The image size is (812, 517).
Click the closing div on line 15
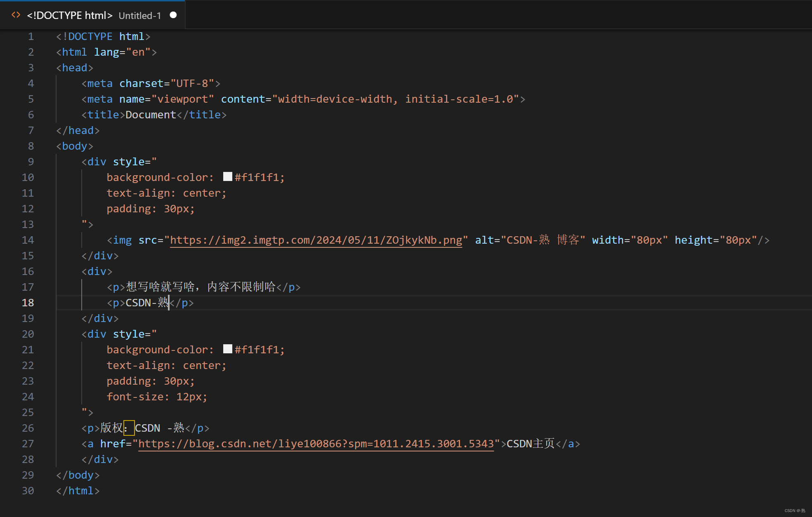pyautogui.click(x=100, y=256)
